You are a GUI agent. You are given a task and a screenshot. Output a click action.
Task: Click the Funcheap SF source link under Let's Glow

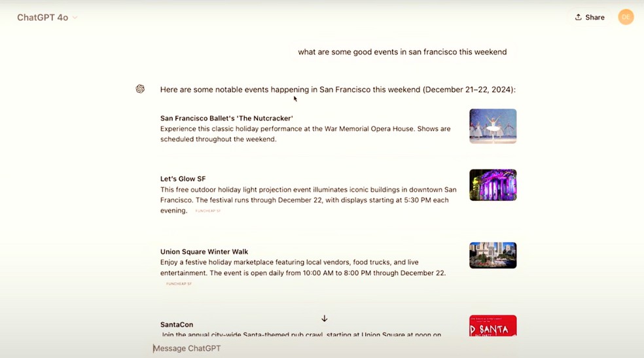pos(208,211)
